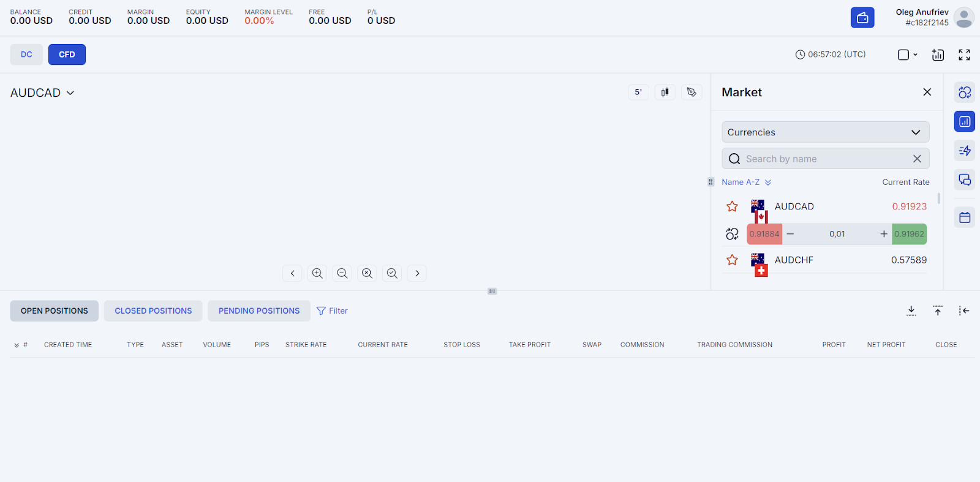Switch to the DC tab
The width and height of the screenshot is (980, 482).
pyautogui.click(x=26, y=55)
